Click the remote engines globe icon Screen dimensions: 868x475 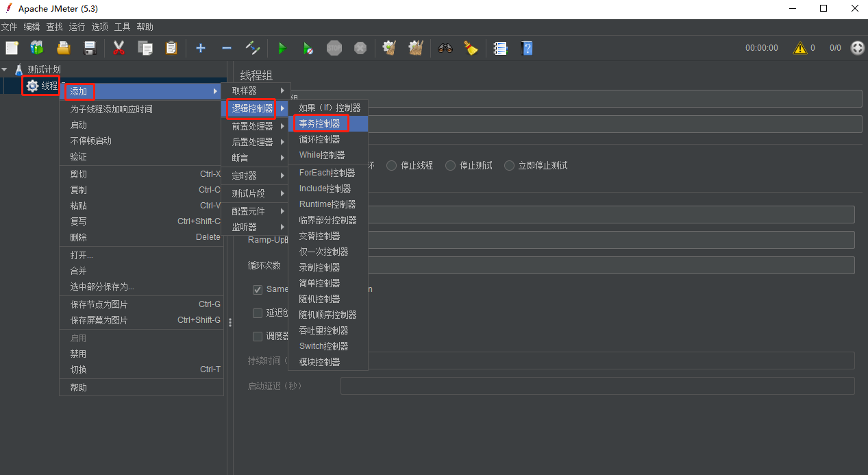(x=858, y=48)
